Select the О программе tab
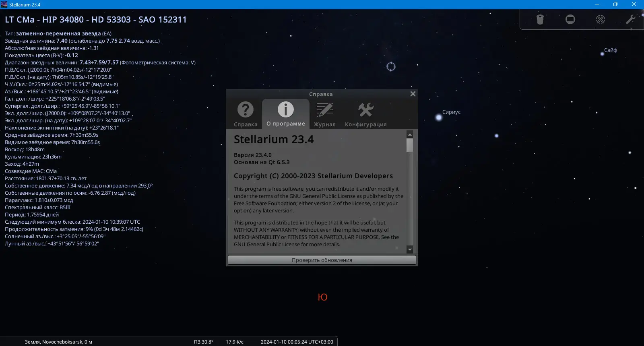644x346 pixels. point(286,114)
